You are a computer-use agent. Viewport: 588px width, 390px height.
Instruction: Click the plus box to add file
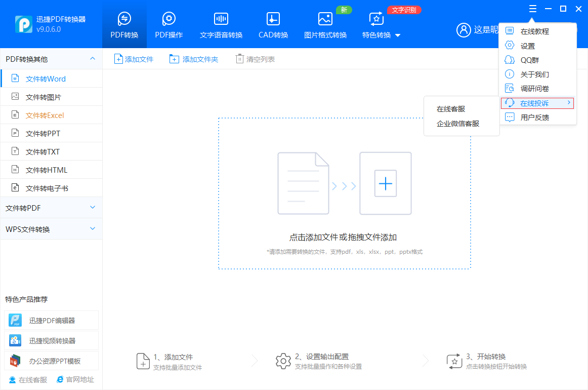tap(386, 183)
